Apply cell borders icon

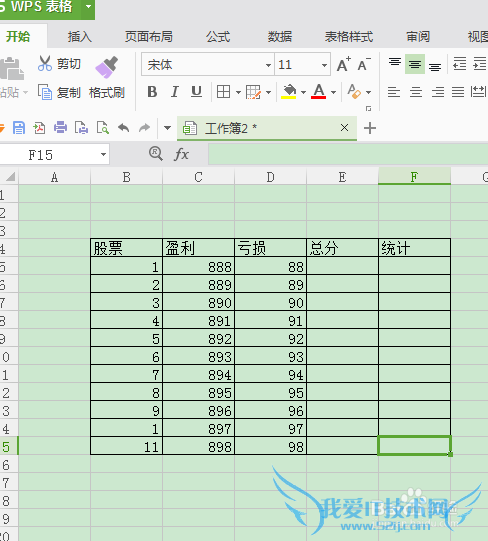(x=223, y=92)
